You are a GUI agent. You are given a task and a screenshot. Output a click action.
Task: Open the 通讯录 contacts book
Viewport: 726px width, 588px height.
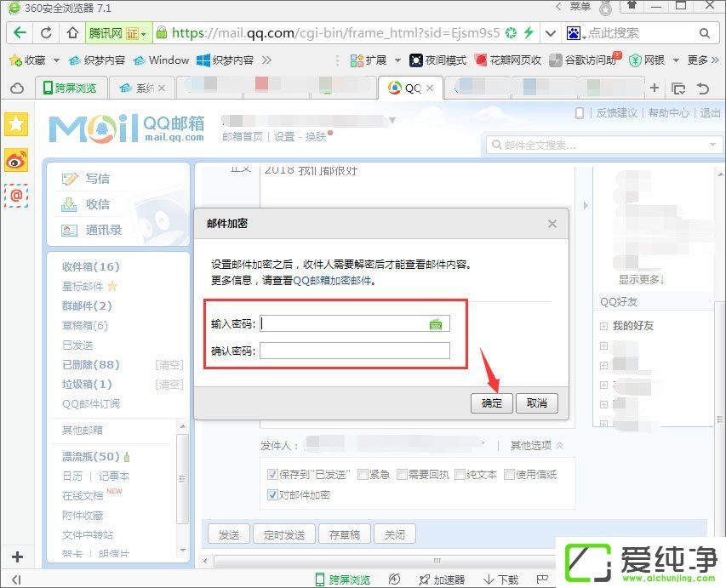point(100,230)
